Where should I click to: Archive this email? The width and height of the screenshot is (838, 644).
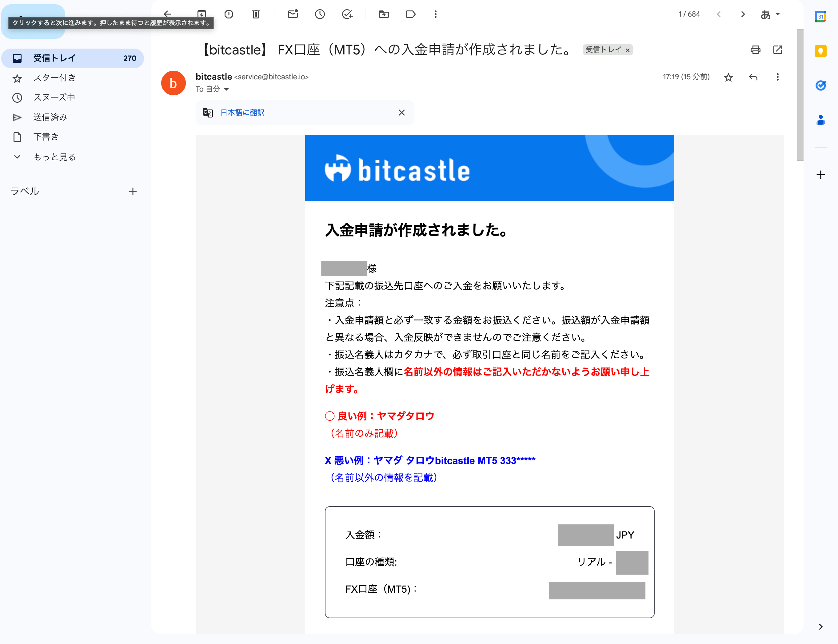pos(202,14)
